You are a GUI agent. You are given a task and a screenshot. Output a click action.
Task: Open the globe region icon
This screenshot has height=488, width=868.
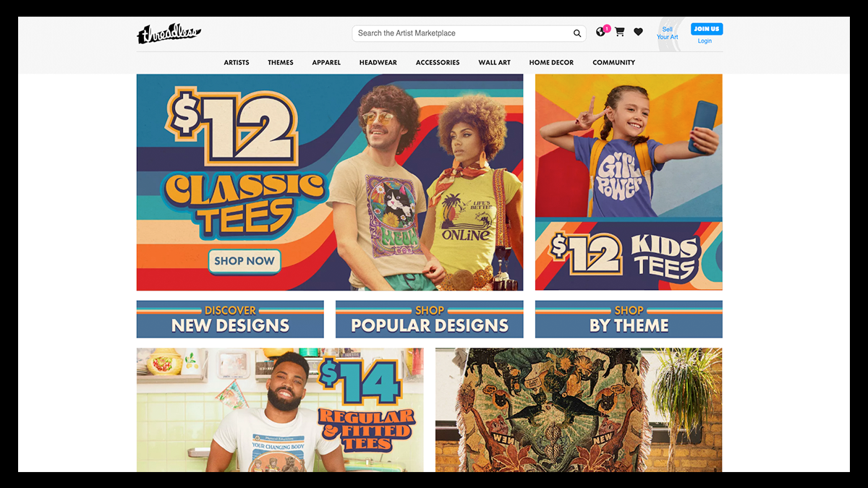point(600,32)
